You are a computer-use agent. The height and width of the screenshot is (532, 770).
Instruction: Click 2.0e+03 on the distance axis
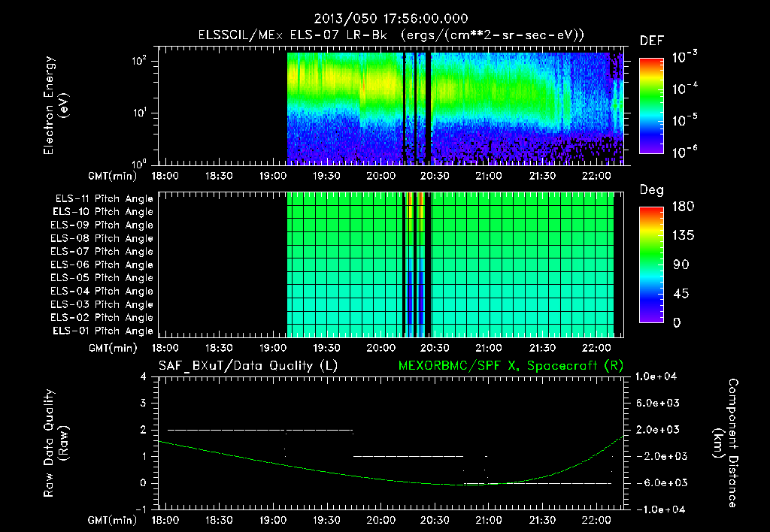point(659,430)
